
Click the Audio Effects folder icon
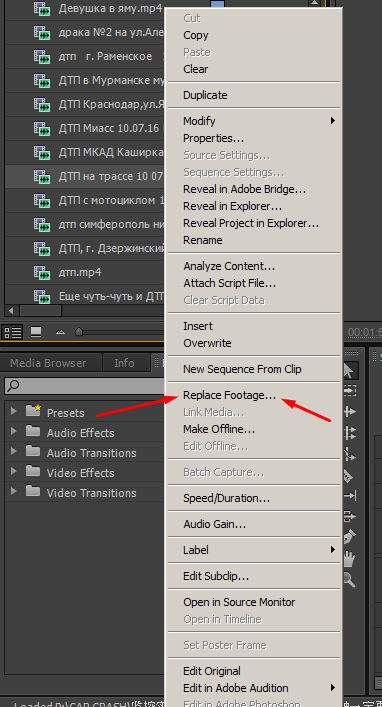tap(33, 432)
